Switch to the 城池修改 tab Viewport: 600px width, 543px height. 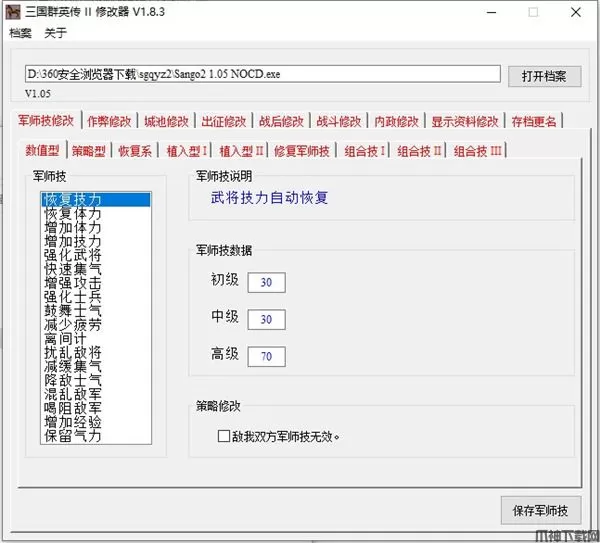coord(165,121)
